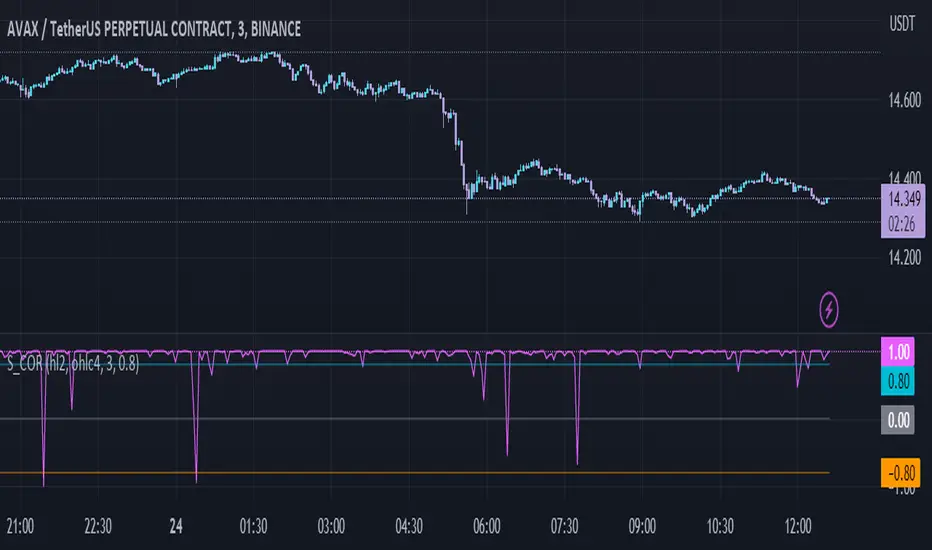
Task: Click the AVAX / TetherUS PERPETUAL CONTRACT title
Action: [x=150, y=31]
